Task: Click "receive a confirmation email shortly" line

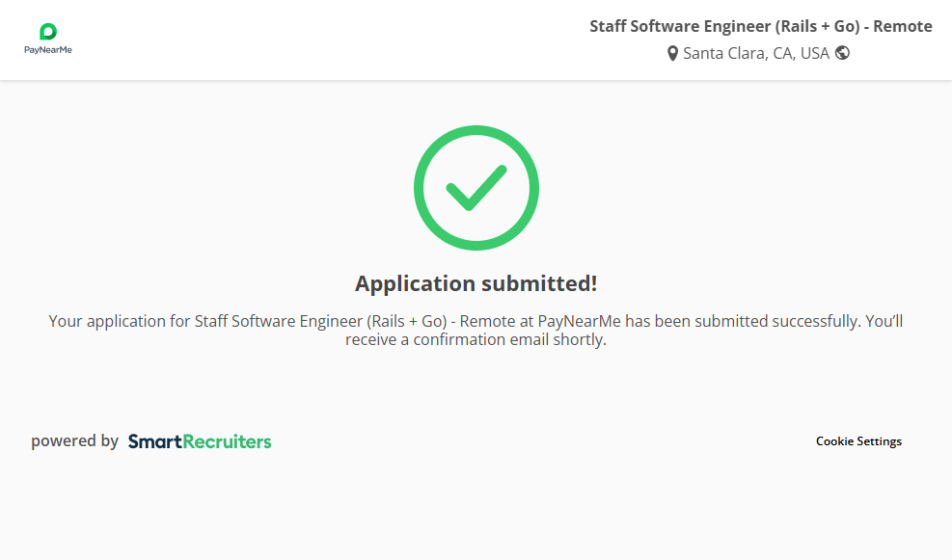Action: coord(476,339)
